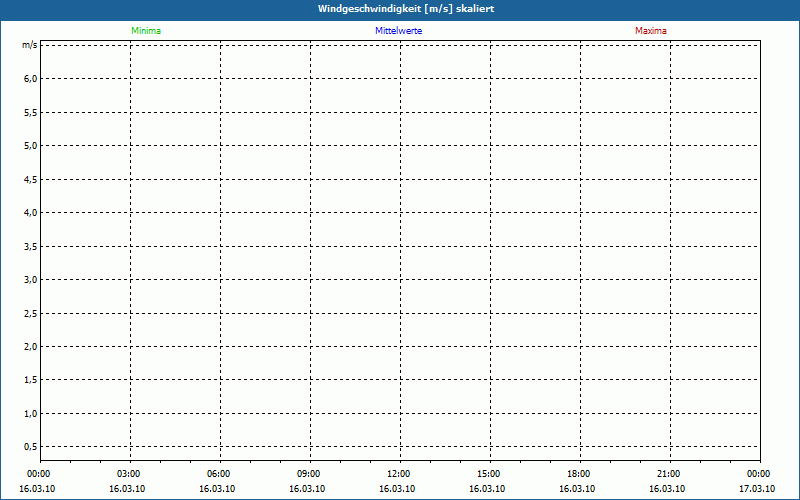Click the 03:00 time axis label

(129, 474)
